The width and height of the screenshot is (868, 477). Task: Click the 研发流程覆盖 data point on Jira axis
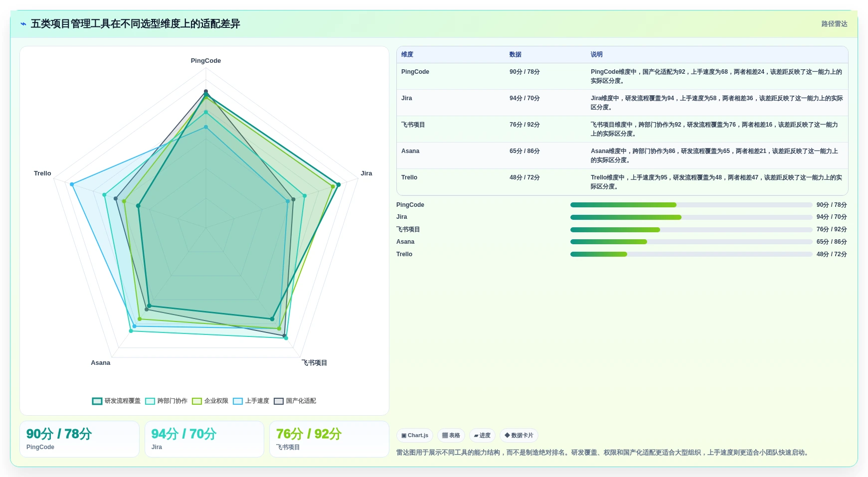click(339, 185)
